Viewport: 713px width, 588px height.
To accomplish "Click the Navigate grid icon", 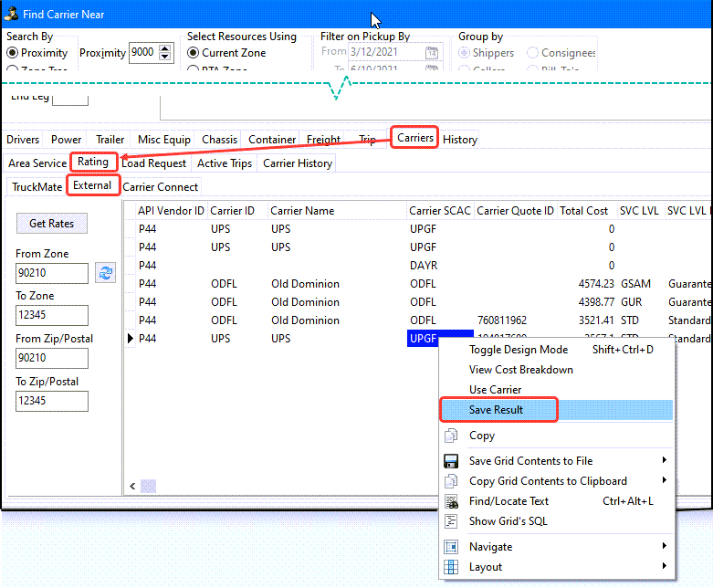I will [451, 547].
